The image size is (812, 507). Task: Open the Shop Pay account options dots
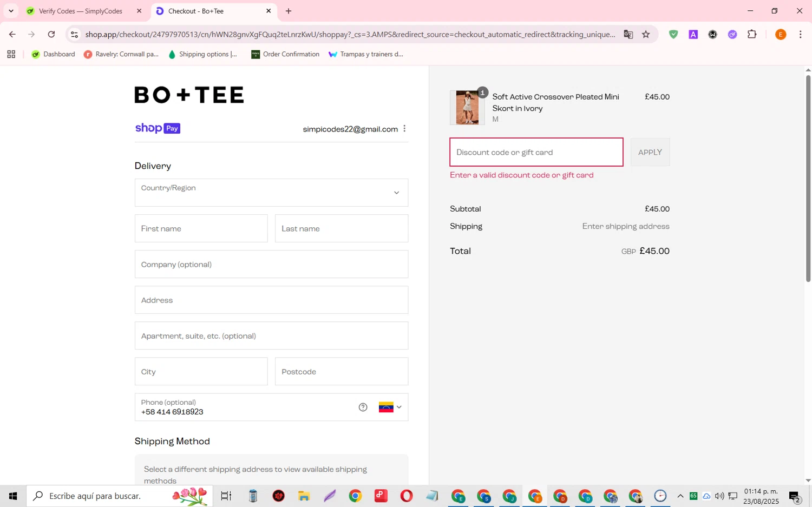point(404,129)
